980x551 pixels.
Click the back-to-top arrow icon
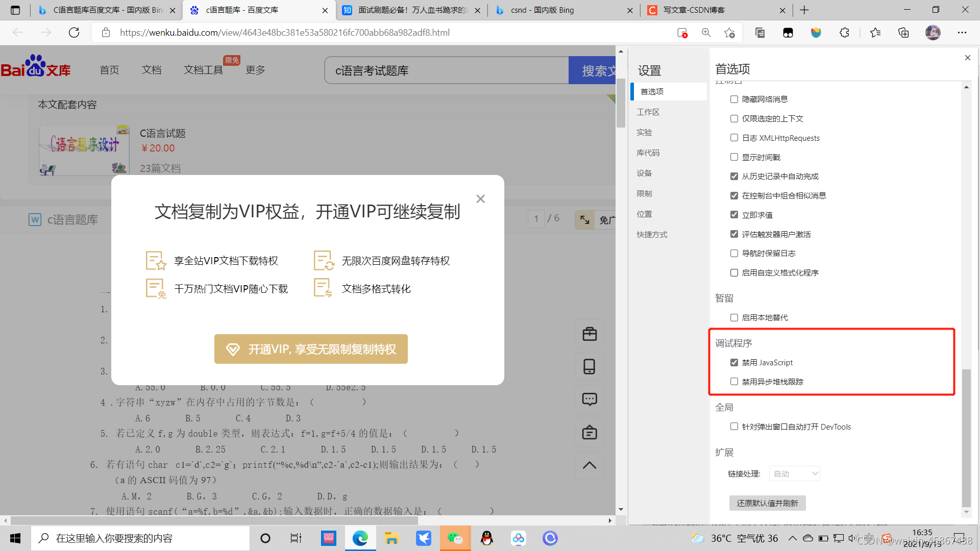[x=590, y=465]
